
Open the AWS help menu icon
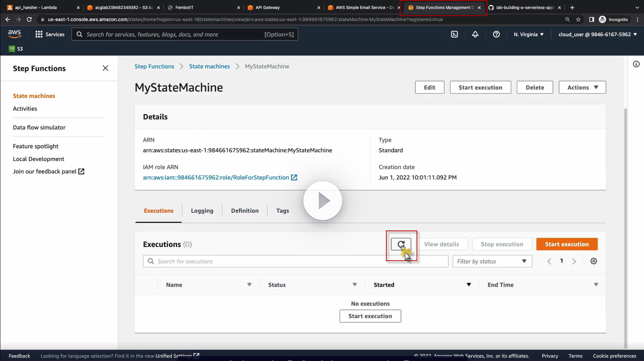(496, 34)
